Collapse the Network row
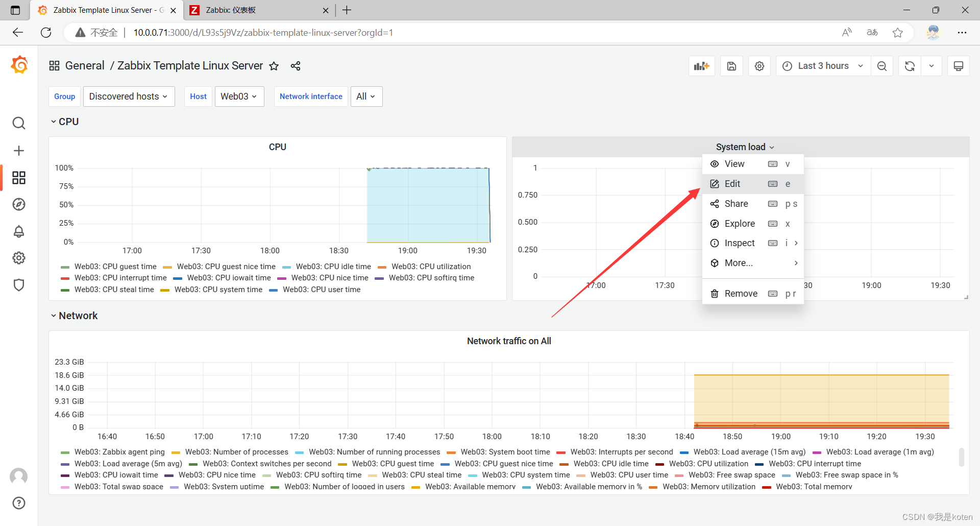 point(74,316)
